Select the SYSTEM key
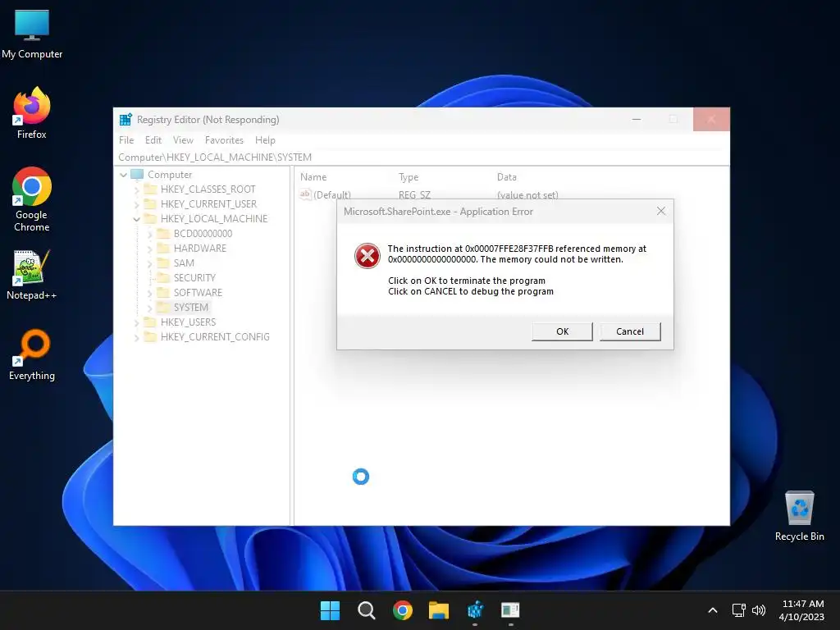Viewport: 840px width, 630px height. click(190, 307)
